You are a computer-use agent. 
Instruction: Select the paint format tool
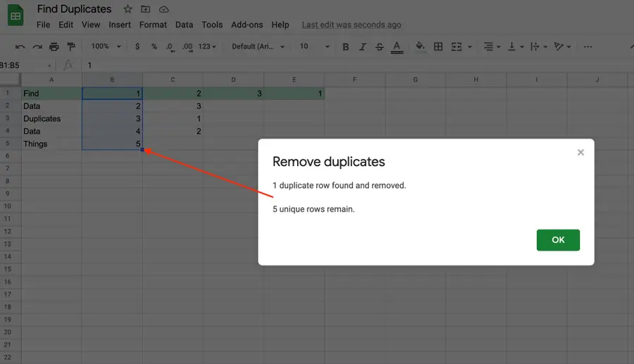[71, 46]
